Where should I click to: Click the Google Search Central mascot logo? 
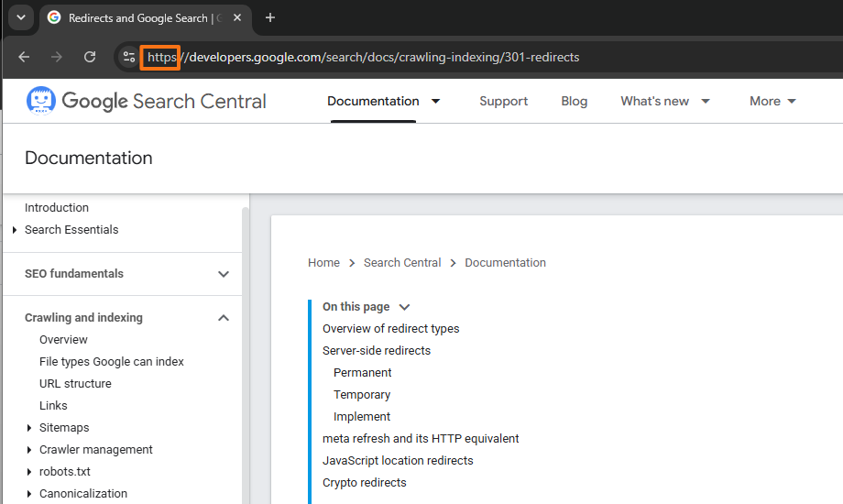point(41,101)
